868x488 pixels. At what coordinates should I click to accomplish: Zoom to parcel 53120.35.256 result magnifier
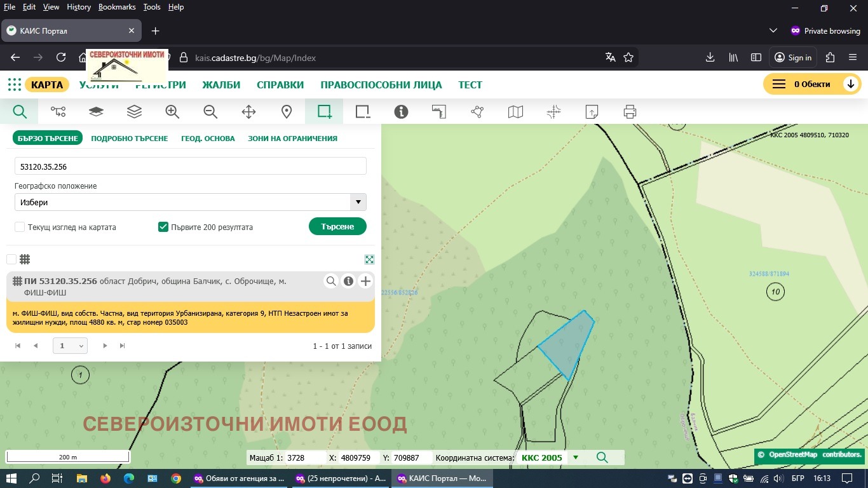(331, 281)
